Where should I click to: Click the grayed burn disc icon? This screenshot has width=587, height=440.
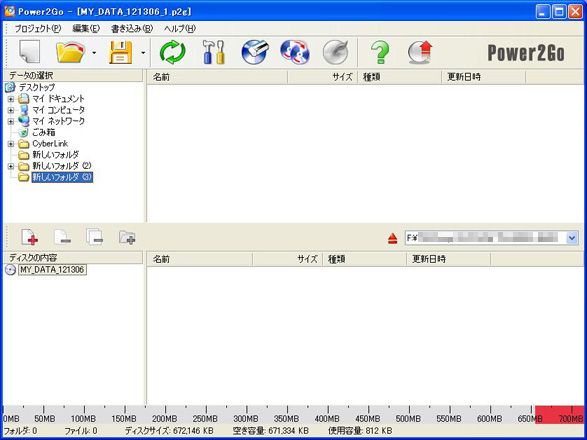(x=335, y=52)
